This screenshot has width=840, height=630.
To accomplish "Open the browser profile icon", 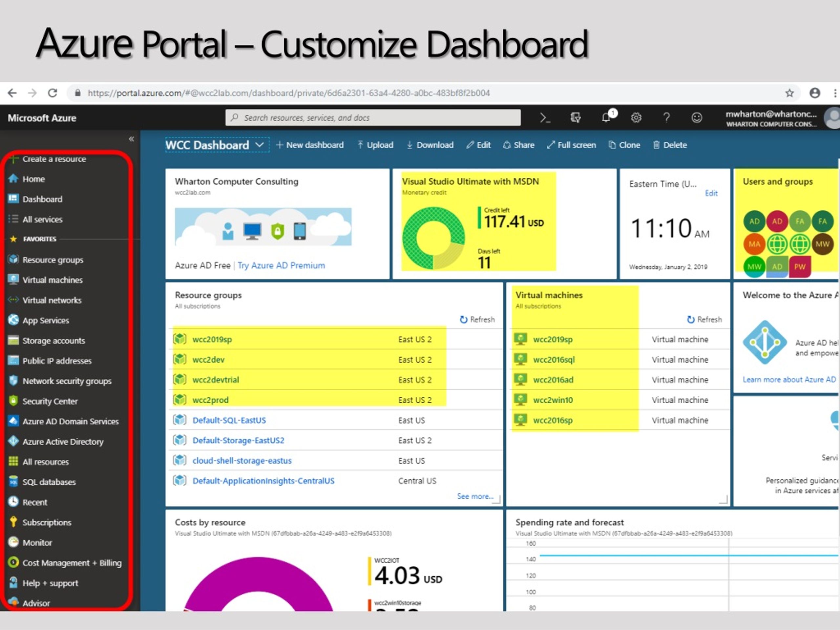I will (814, 93).
